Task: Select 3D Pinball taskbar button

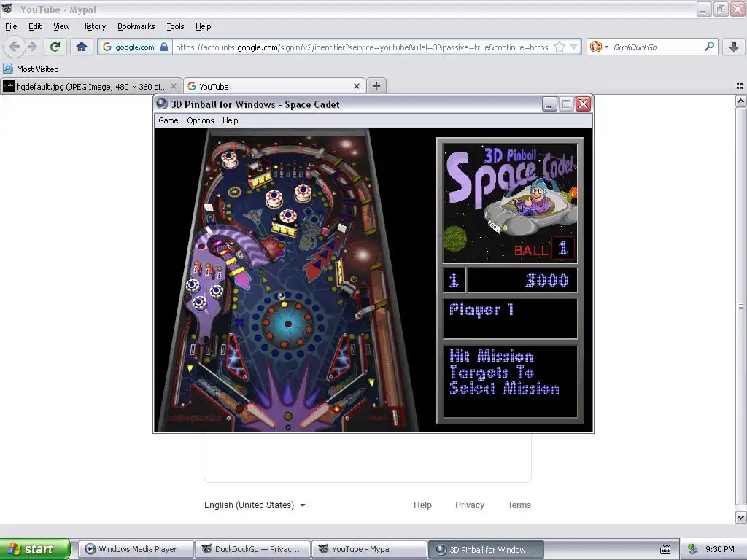Action: [486, 549]
